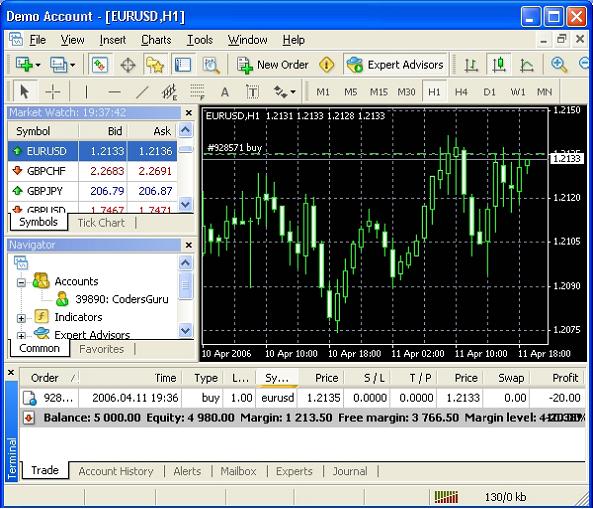Select the horizontal line tool
The height and width of the screenshot is (509, 593).
click(x=114, y=92)
